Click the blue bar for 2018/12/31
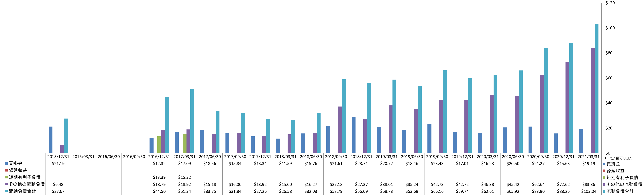 coord(354,135)
